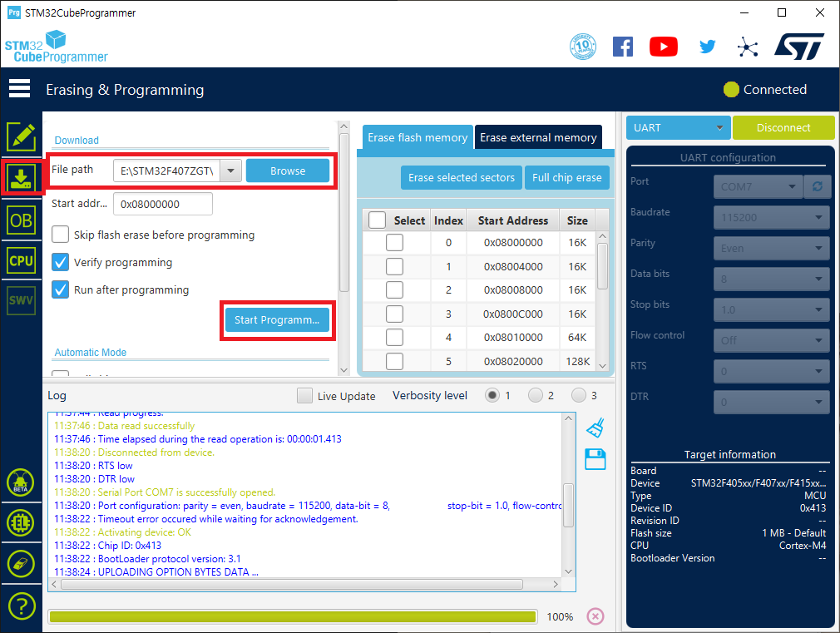Viewport: 840px width, 633px height.
Task: Open the Option Bytes (OB) panel
Action: [x=22, y=220]
